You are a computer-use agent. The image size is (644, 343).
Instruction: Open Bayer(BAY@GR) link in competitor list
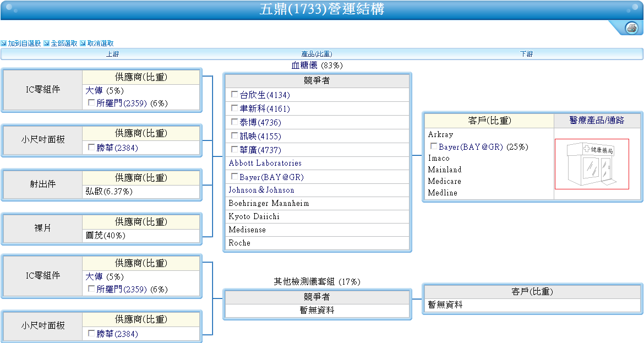point(272,177)
